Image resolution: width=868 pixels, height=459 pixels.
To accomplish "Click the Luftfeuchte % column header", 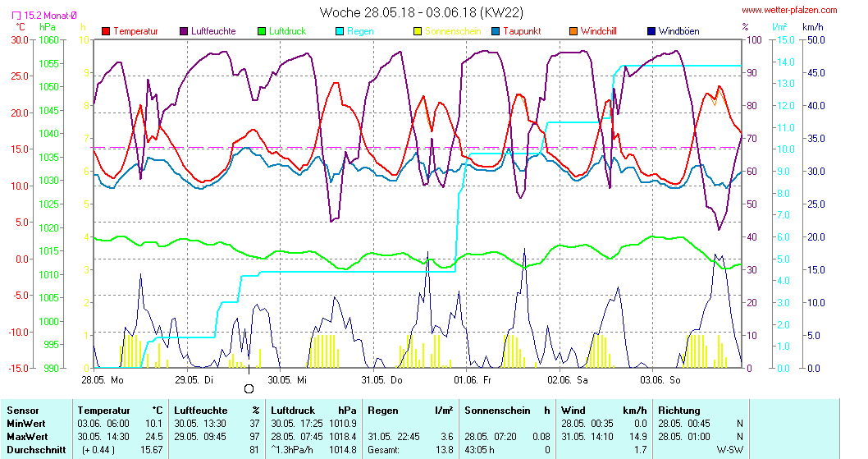I will 217,411.
